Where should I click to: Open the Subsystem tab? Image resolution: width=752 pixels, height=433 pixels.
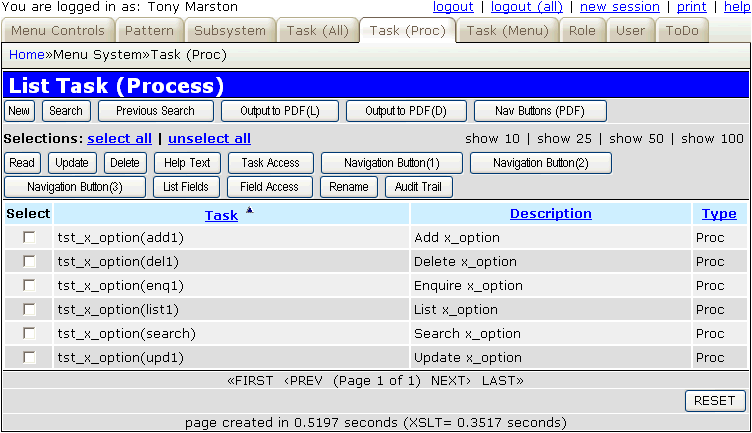click(229, 31)
